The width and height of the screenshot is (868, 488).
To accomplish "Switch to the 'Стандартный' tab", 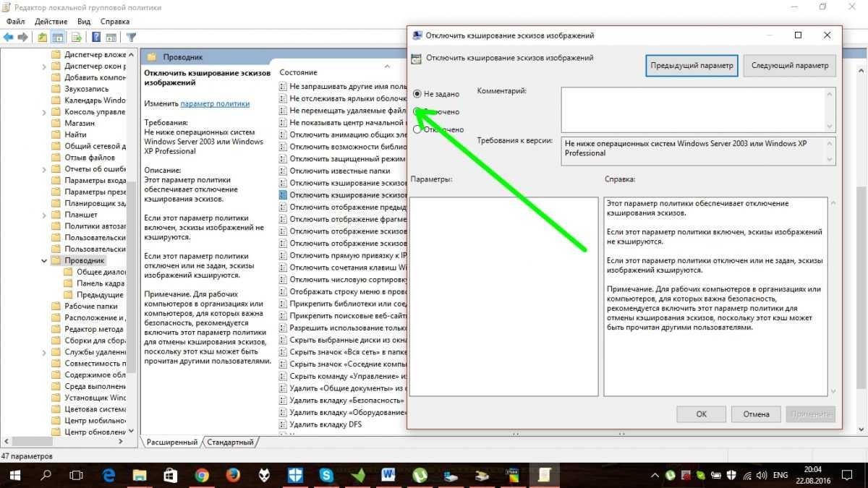I will click(230, 442).
